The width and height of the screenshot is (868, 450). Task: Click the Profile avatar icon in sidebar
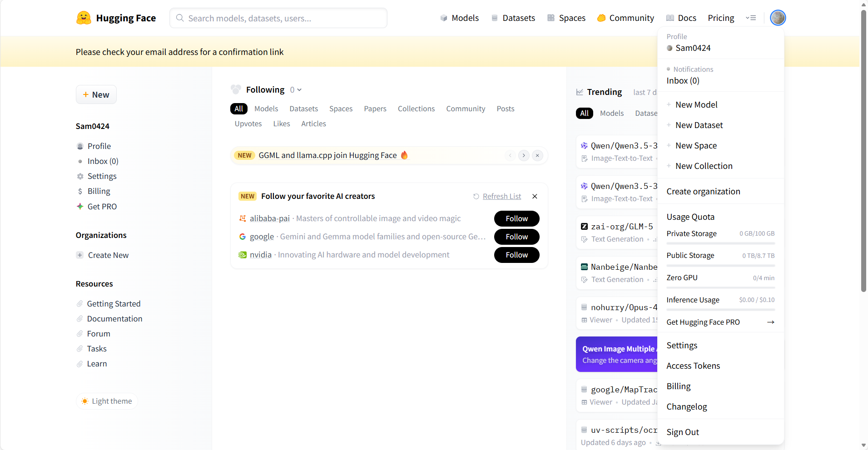(80, 146)
